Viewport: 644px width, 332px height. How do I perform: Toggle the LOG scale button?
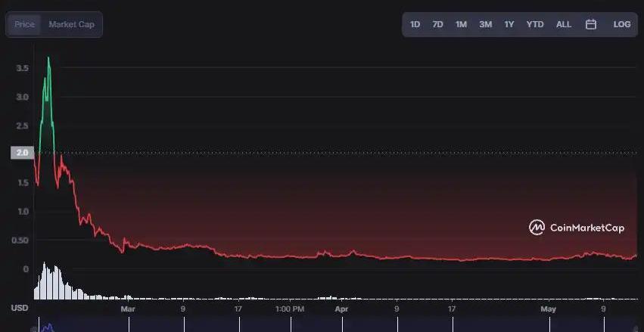621,24
